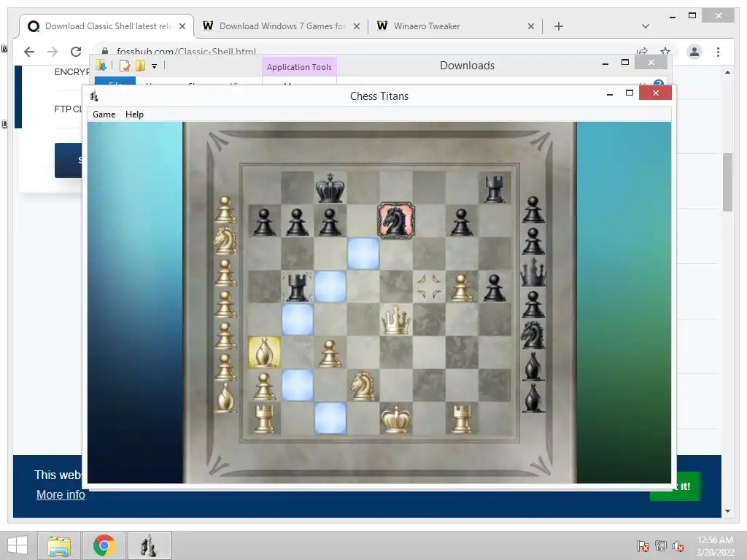Open the Chrome profile icon
The width and height of the screenshot is (747, 560).
[694, 52]
